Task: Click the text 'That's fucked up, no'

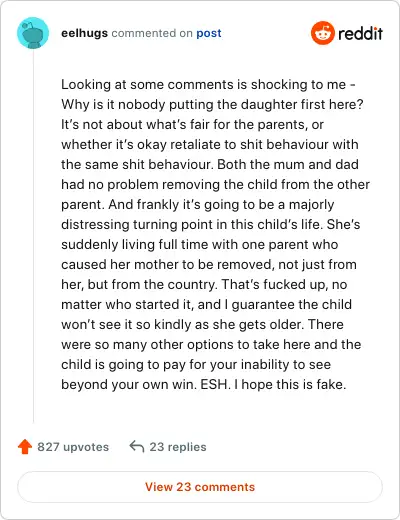Action: [x=284, y=284]
